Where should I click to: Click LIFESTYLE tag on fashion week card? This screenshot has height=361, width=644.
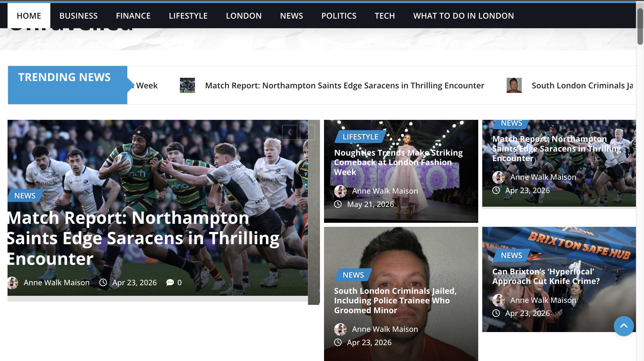[360, 137]
